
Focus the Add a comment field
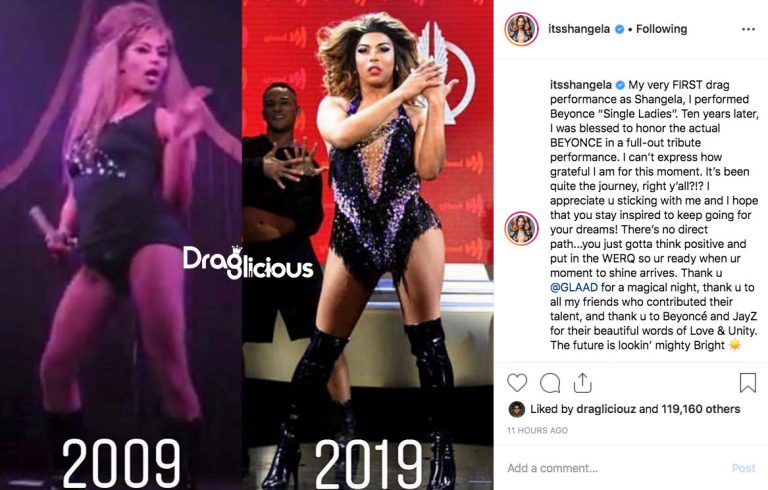pyautogui.click(x=615, y=468)
